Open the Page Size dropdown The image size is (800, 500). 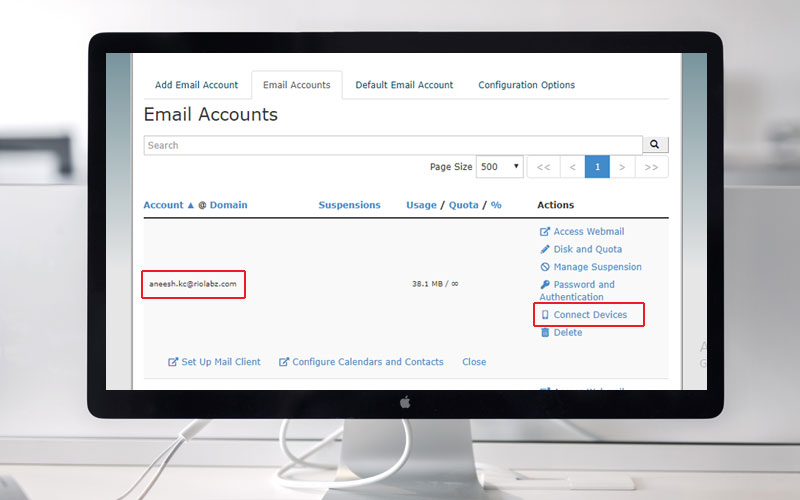pyautogui.click(x=500, y=167)
